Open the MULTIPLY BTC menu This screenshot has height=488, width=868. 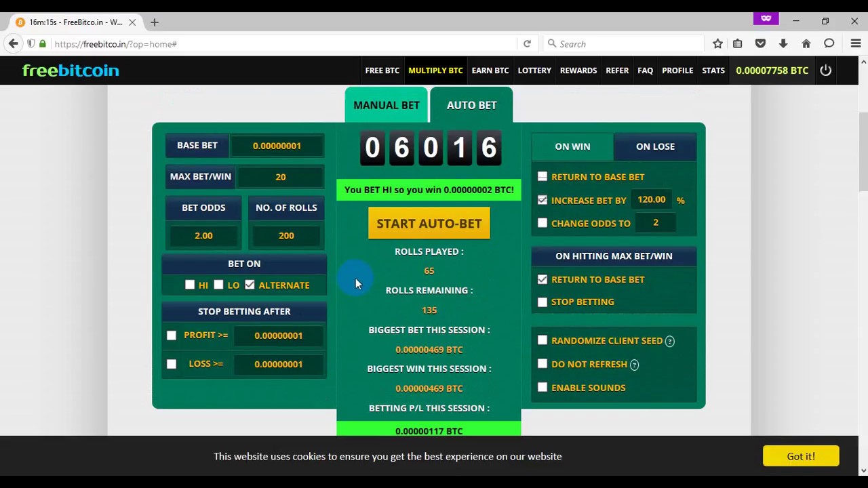coord(435,70)
